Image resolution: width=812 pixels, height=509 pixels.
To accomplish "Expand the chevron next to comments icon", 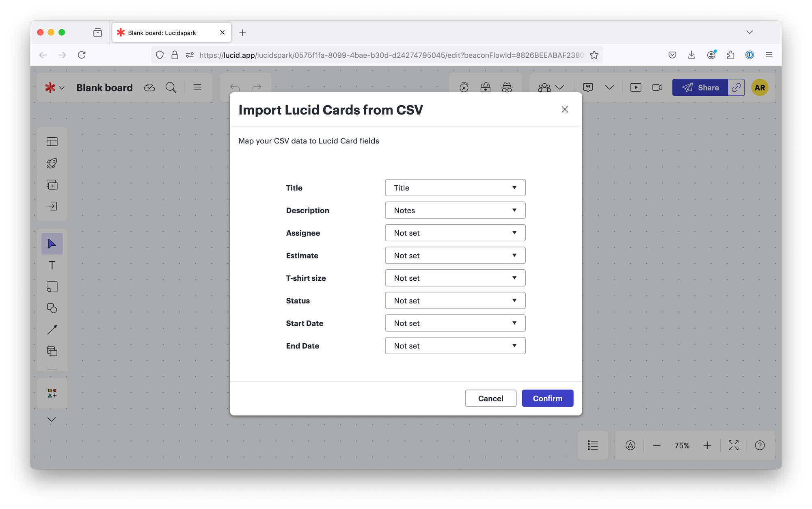I will 609,87.
